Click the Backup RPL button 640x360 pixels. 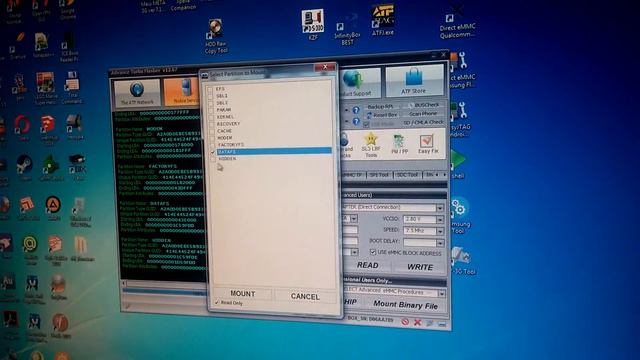click(x=380, y=107)
